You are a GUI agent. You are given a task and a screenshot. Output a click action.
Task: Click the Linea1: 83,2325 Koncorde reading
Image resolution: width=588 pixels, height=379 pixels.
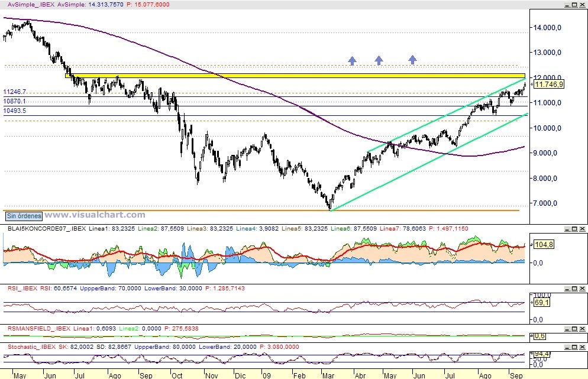point(112,228)
